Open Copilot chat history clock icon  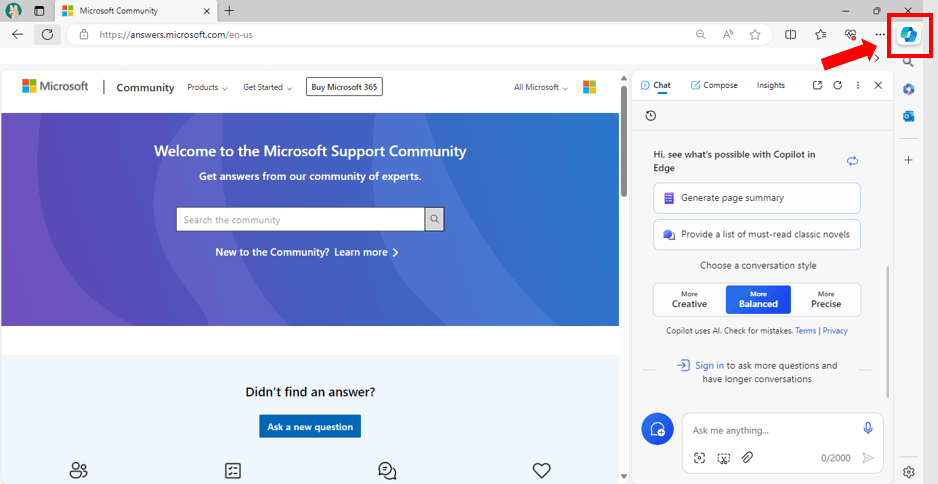pyautogui.click(x=651, y=115)
